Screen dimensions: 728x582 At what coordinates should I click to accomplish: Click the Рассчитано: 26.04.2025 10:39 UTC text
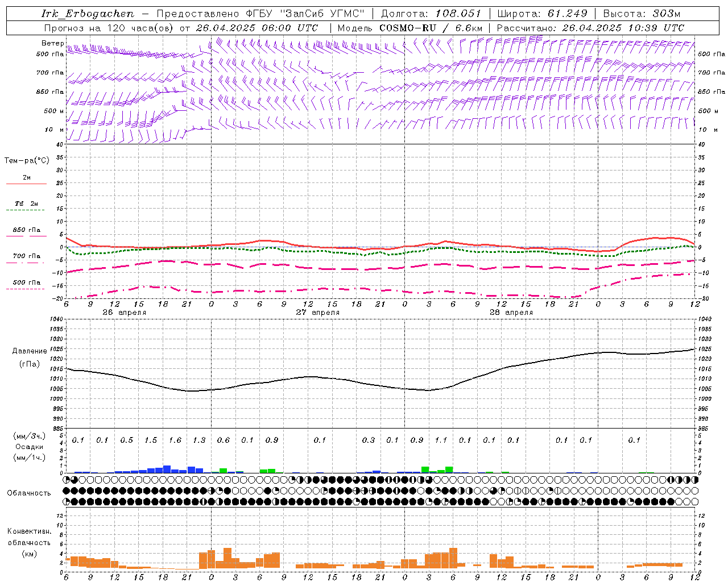coord(590,28)
